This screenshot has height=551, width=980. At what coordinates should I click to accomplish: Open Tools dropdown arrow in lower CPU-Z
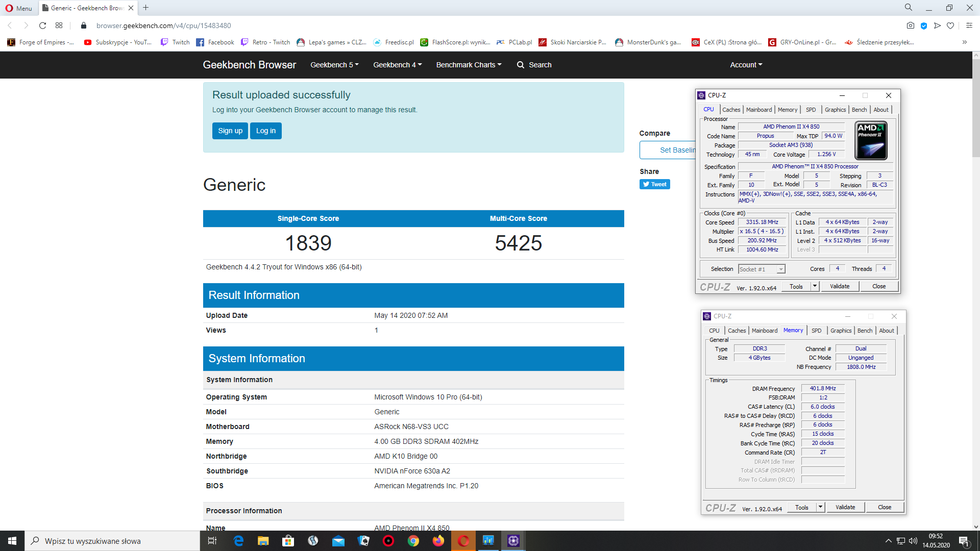pyautogui.click(x=820, y=507)
